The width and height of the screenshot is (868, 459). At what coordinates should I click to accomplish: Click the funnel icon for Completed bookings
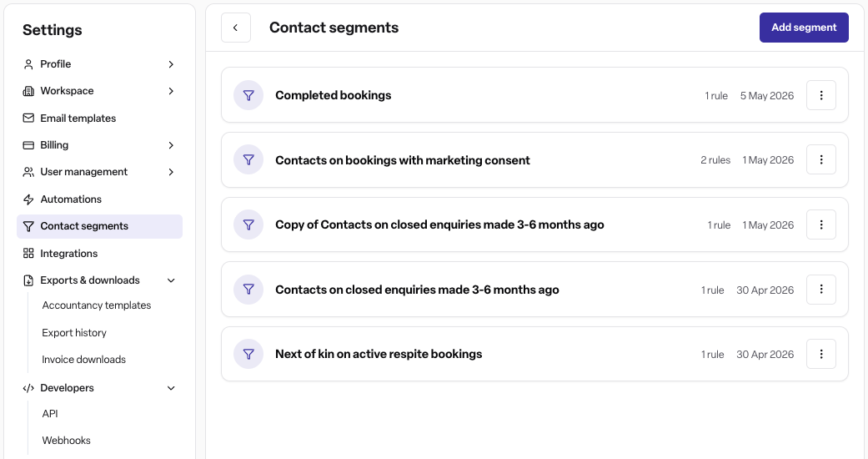248,95
